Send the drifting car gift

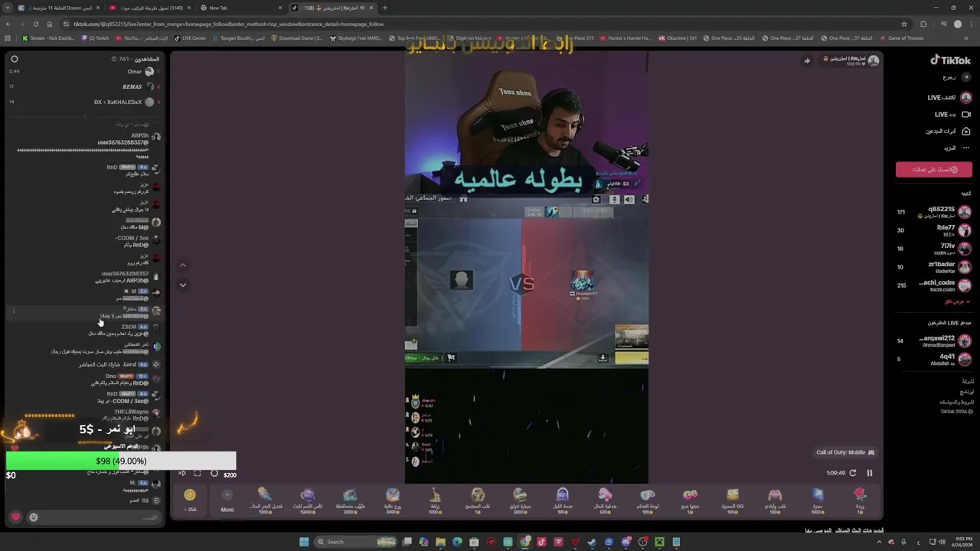pos(520,500)
